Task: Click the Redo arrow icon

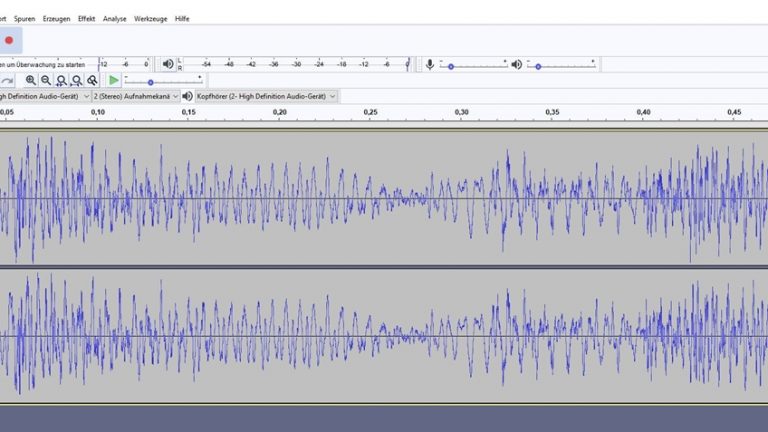Action: (x=6, y=81)
